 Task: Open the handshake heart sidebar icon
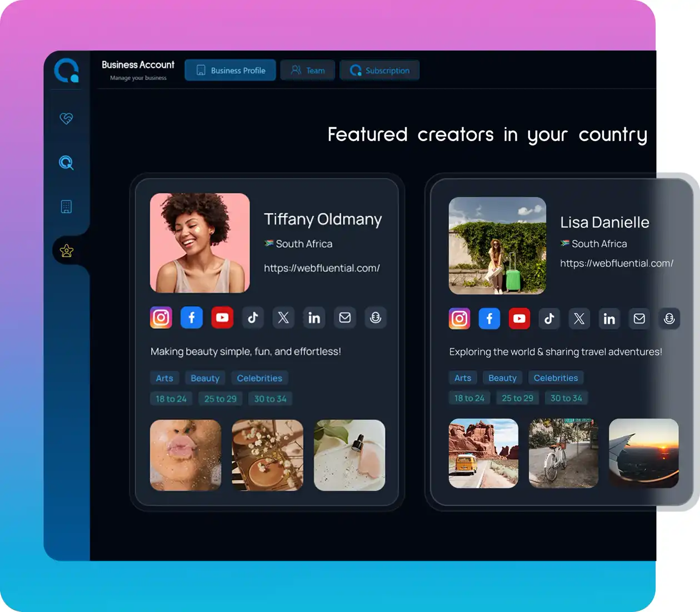pyautogui.click(x=67, y=118)
